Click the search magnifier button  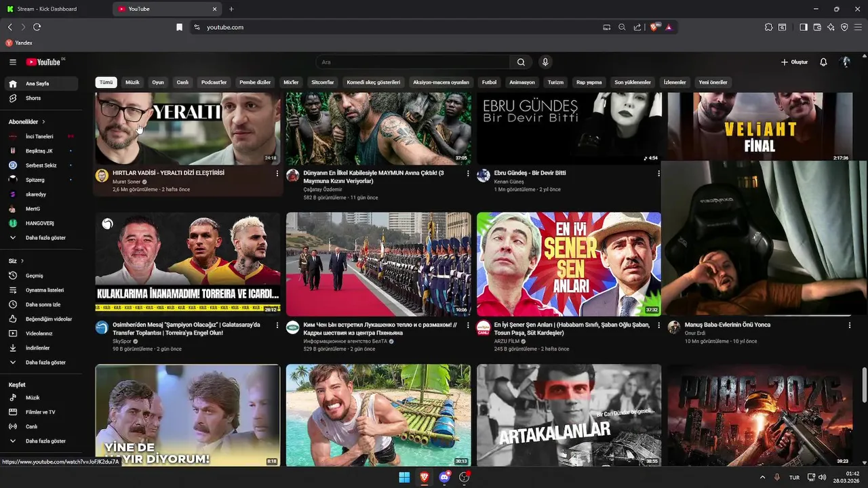coord(521,62)
